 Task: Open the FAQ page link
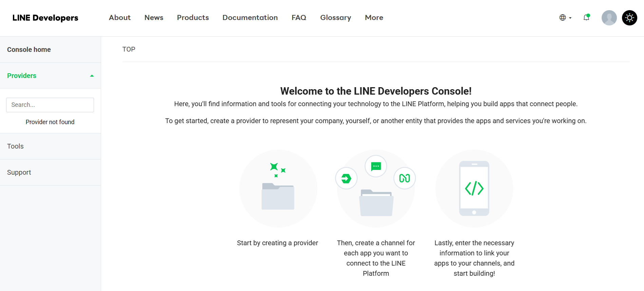pyautogui.click(x=299, y=18)
